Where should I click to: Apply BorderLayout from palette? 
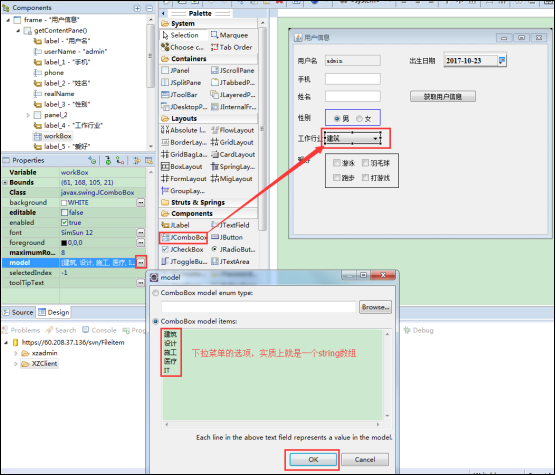(x=184, y=142)
